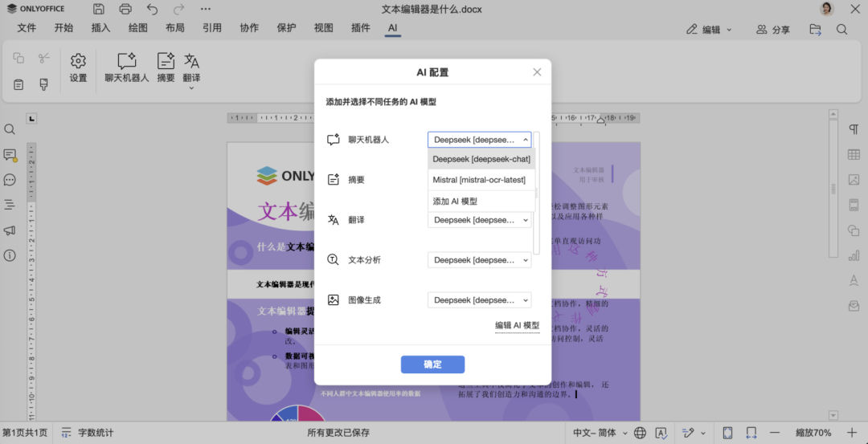Switch to the 视图 tab

click(323, 28)
